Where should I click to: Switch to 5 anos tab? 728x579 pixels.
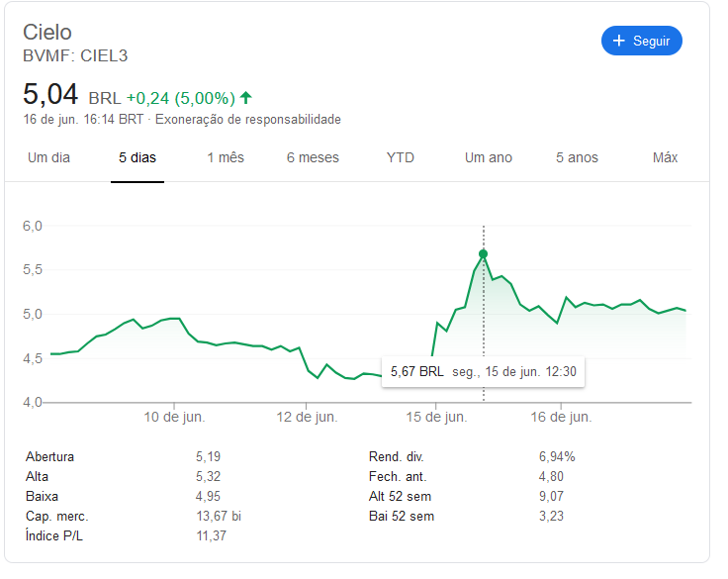577,157
